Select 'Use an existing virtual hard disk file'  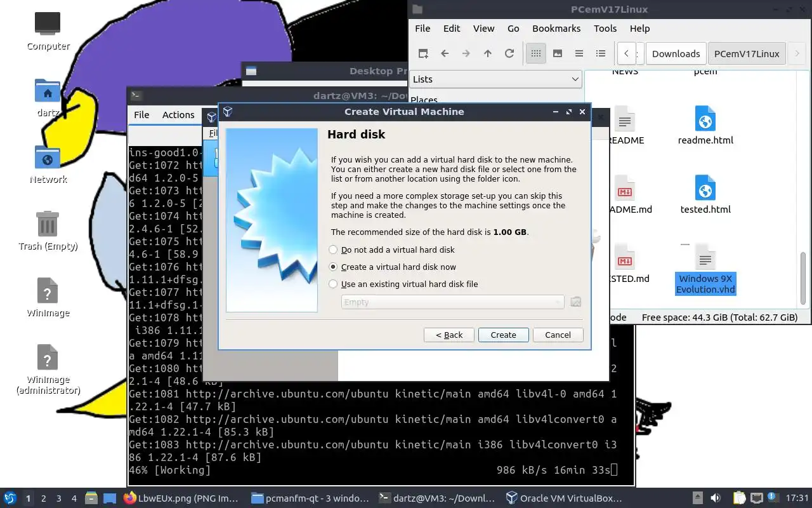(x=403, y=284)
